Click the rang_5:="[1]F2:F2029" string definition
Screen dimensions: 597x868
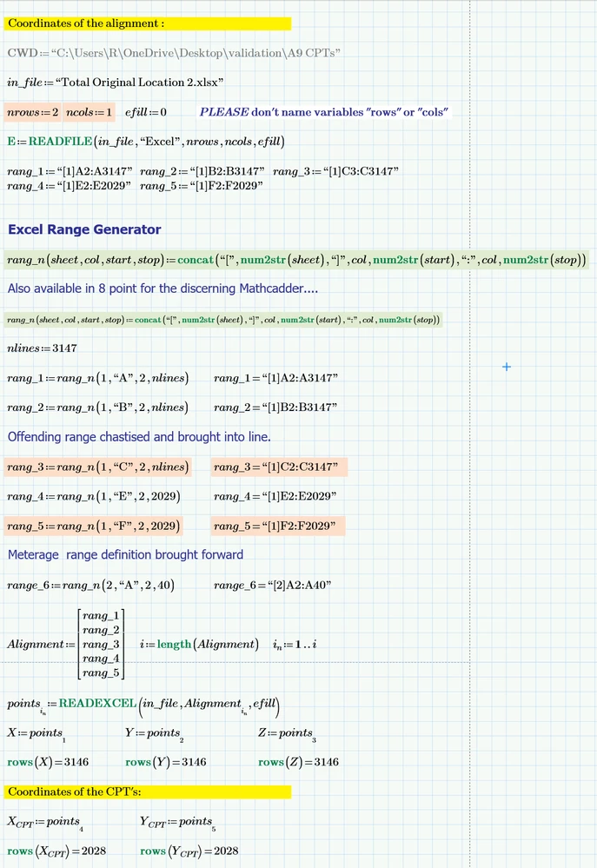click(201, 186)
